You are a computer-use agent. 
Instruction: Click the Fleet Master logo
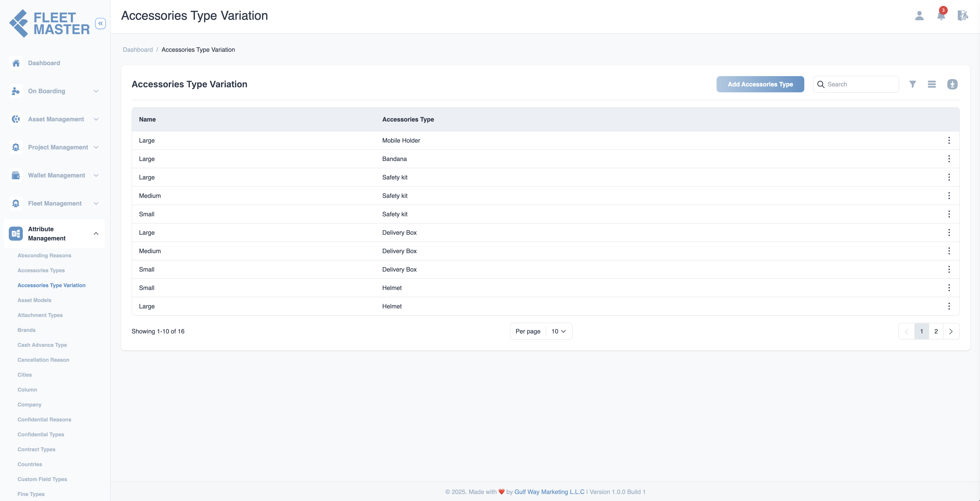point(49,24)
